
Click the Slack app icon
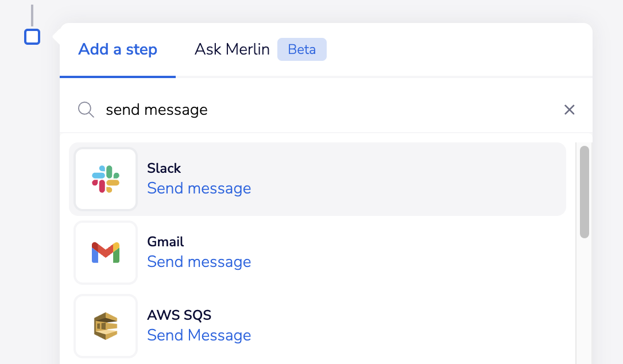point(106,179)
